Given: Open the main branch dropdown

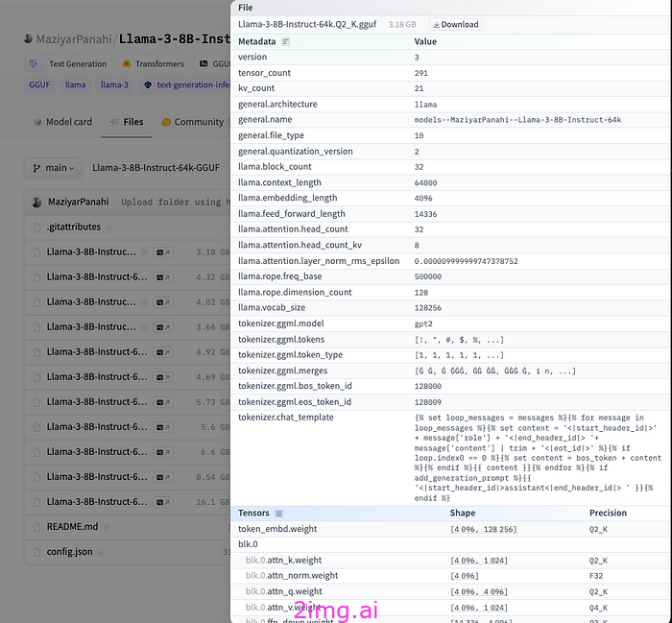Looking at the screenshot, I should pos(53,168).
